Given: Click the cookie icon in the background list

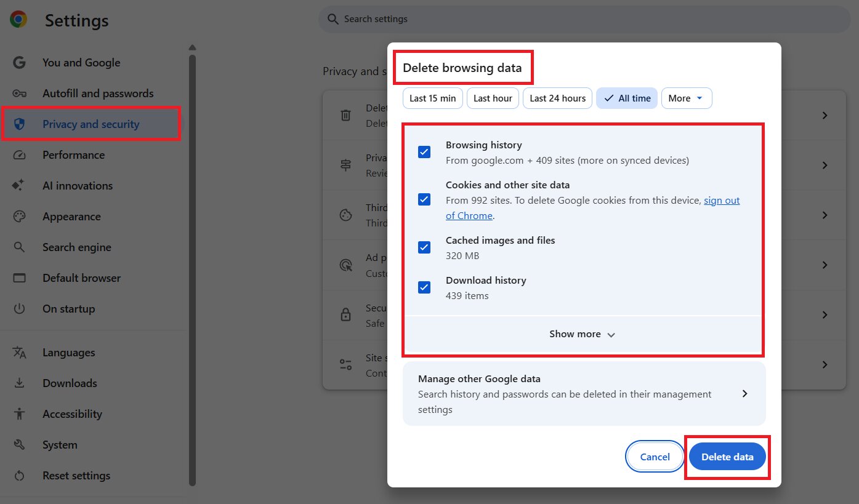Looking at the screenshot, I should 346,215.
